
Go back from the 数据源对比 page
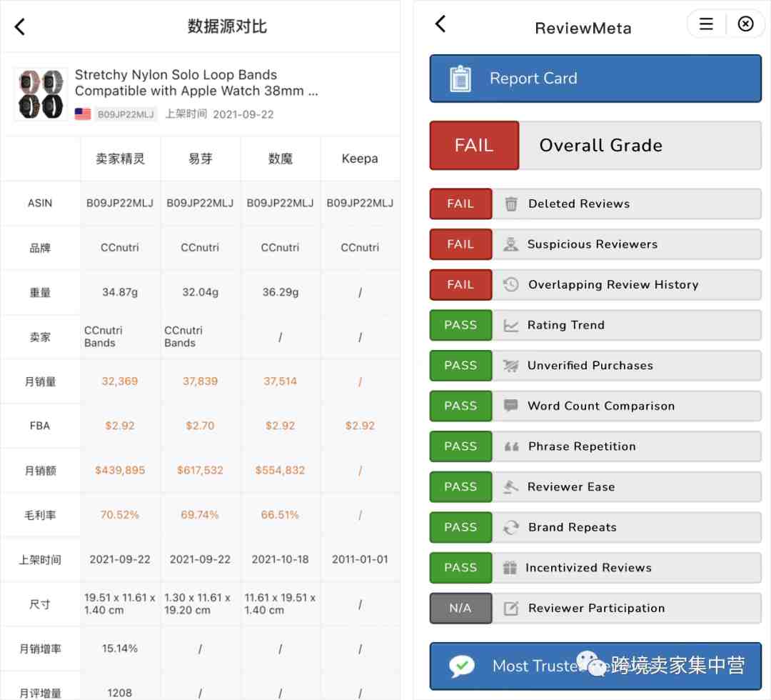pyautogui.click(x=20, y=26)
